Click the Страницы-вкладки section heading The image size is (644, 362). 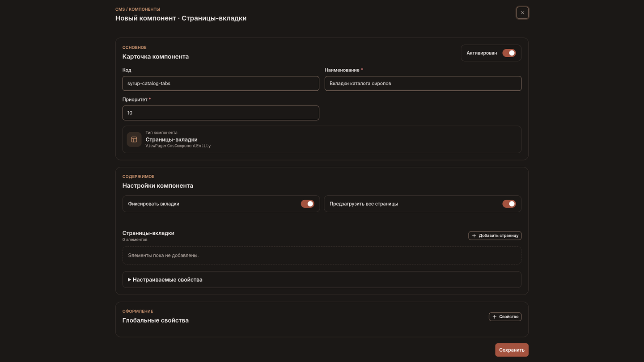(x=148, y=233)
